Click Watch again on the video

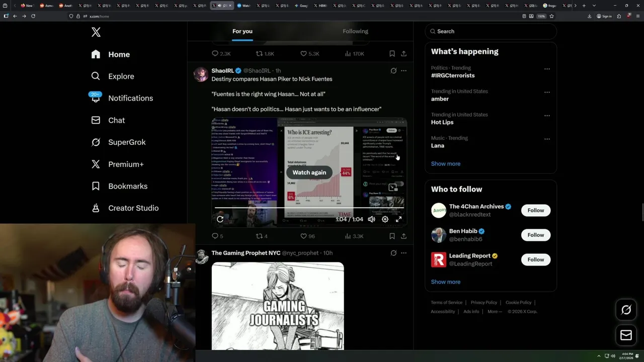tap(309, 172)
